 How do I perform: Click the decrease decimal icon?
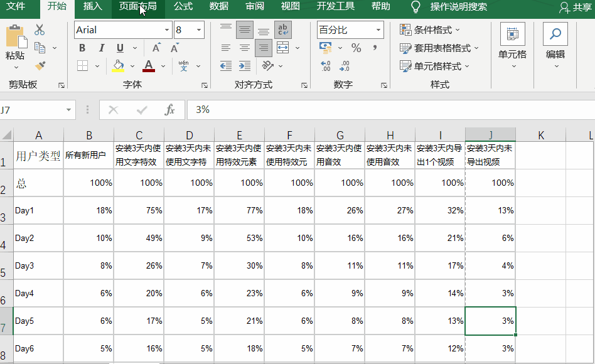[345, 66]
